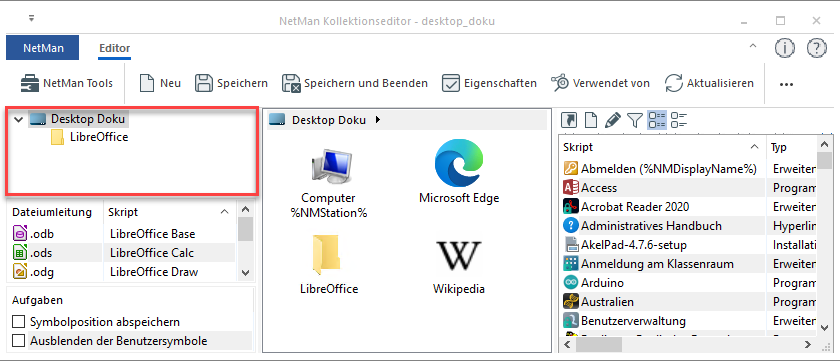Select the Access script row

click(663, 188)
